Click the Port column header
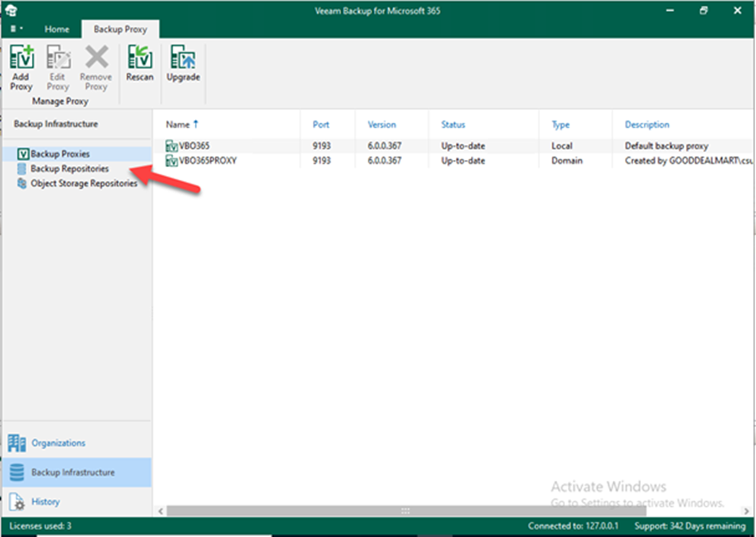The height and width of the screenshot is (537, 756). pos(321,124)
